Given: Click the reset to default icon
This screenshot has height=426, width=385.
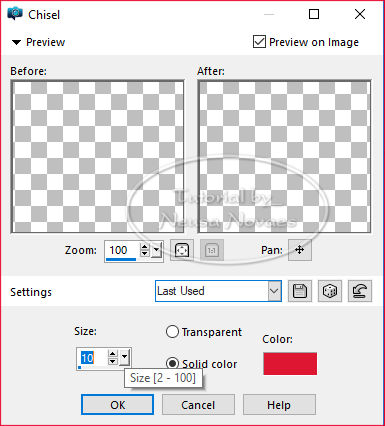Looking at the screenshot, I should (x=360, y=291).
